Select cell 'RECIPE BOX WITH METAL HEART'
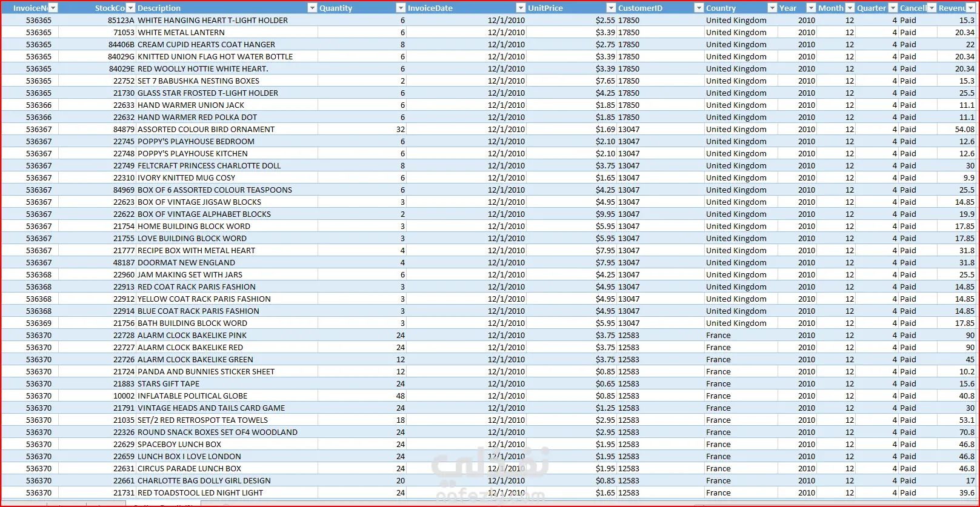The image size is (980, 507). coord(227,250)
